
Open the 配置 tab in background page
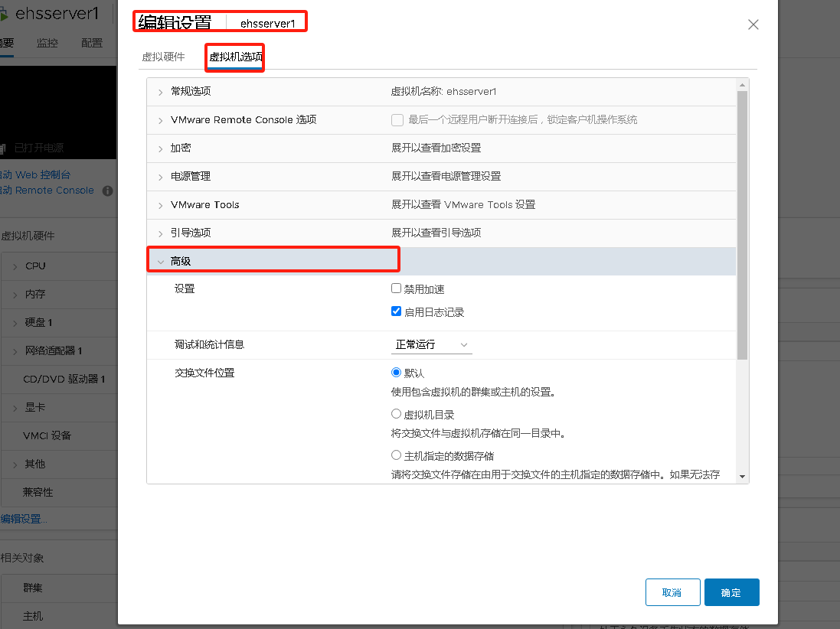coord(92,43)
